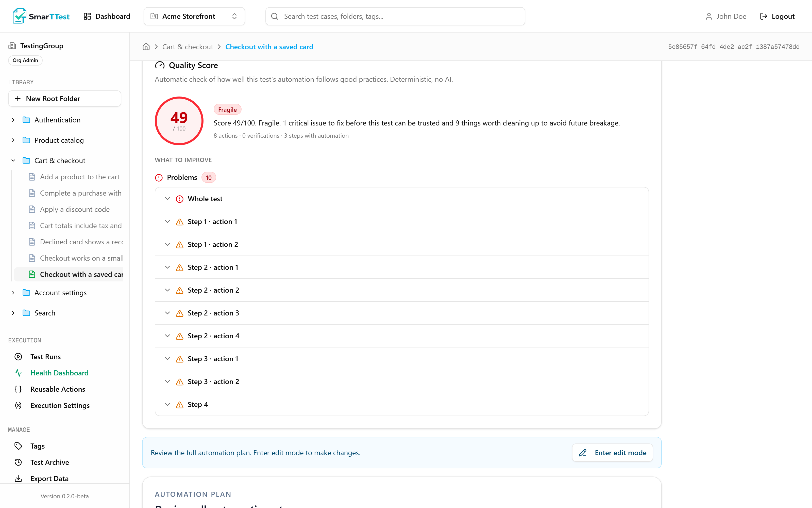The image size is (812, 508).
Task: Click the Test Archive history icon
Action: coord(19,462)
